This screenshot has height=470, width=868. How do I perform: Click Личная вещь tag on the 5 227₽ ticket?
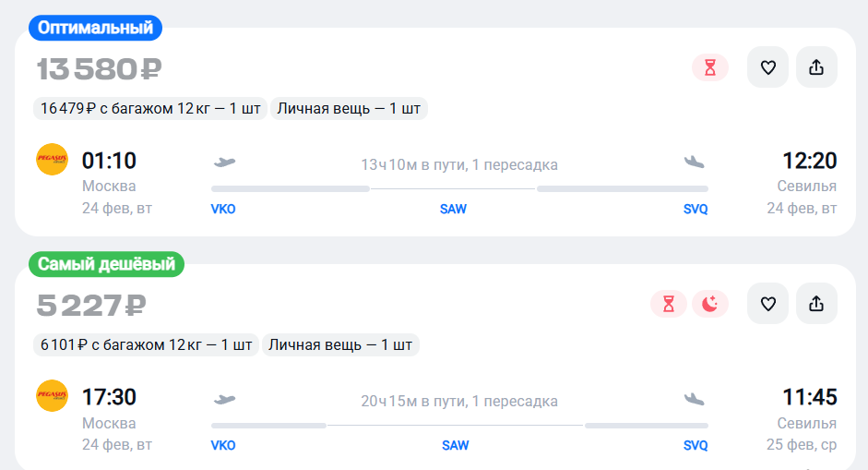[340, 345]
